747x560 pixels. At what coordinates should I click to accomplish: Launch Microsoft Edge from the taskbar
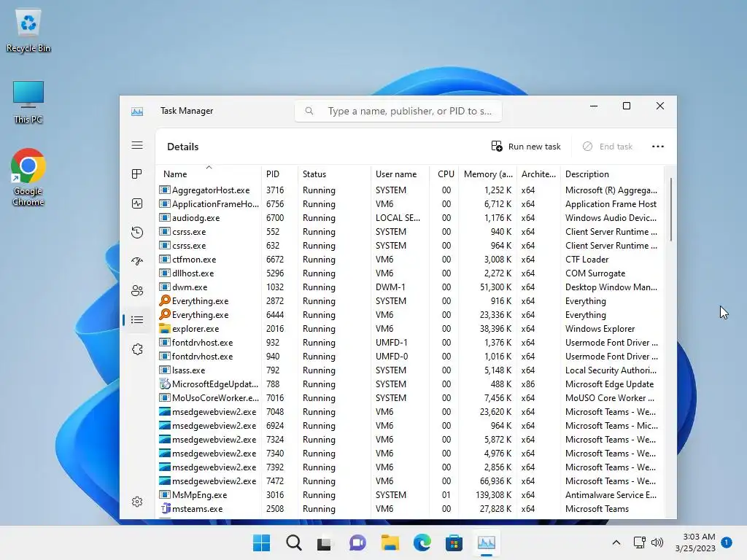(422, 542)
